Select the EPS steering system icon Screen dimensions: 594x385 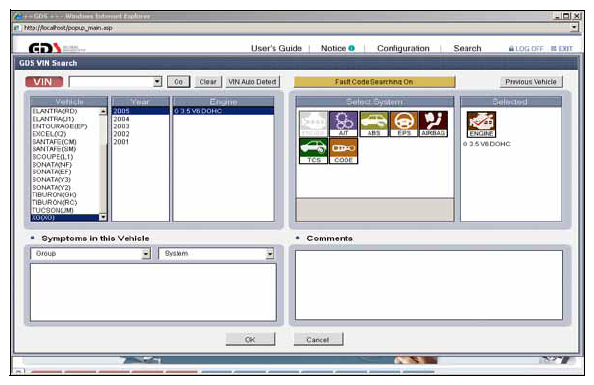pos(404,124)
